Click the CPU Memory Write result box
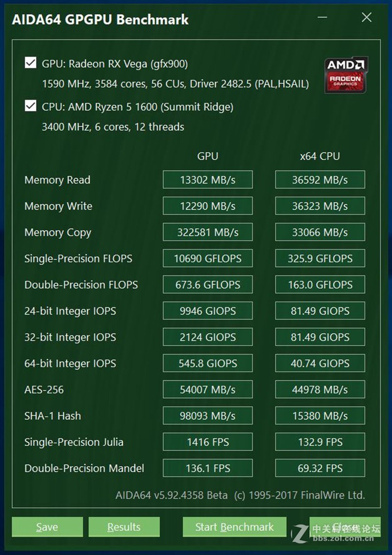The height and width of the screenshot is (555, 392). [x=320, y=206]
